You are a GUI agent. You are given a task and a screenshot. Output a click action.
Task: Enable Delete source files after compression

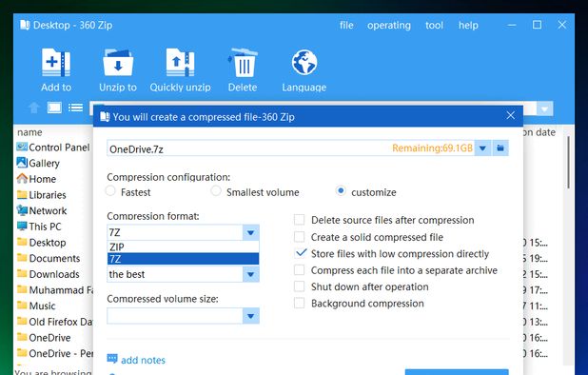[x=300, y=220]
